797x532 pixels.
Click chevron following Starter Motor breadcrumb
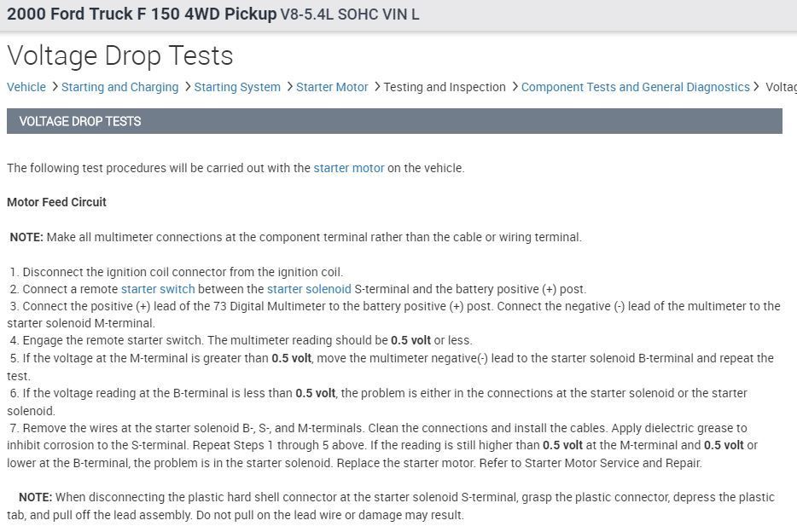[x=376, y=87]
